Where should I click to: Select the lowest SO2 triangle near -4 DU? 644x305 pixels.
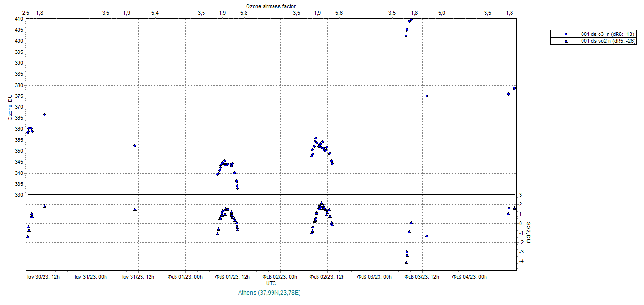[x=406, y=262]
